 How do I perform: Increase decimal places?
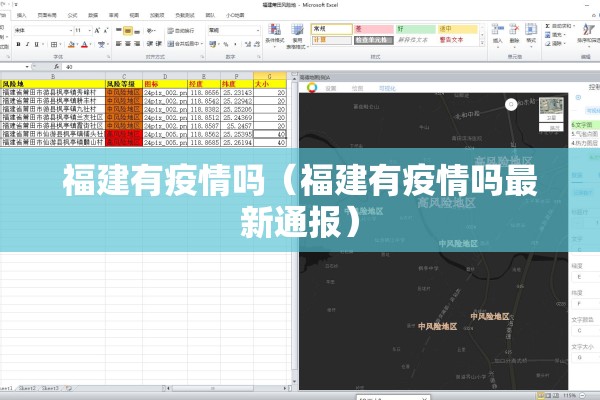[248, 44]
